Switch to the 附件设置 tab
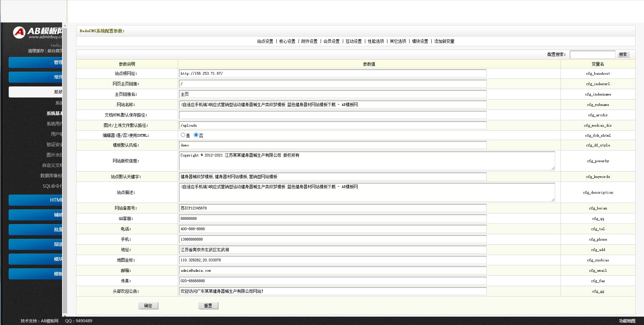This screenshot has height=325, width=644. coord(309,41)
